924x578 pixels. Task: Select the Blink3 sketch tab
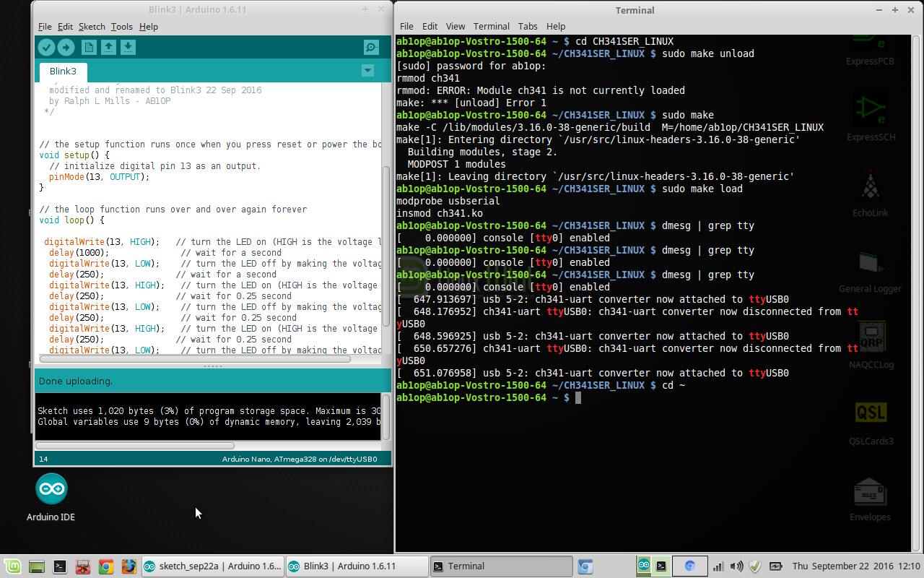pos(63,72)
